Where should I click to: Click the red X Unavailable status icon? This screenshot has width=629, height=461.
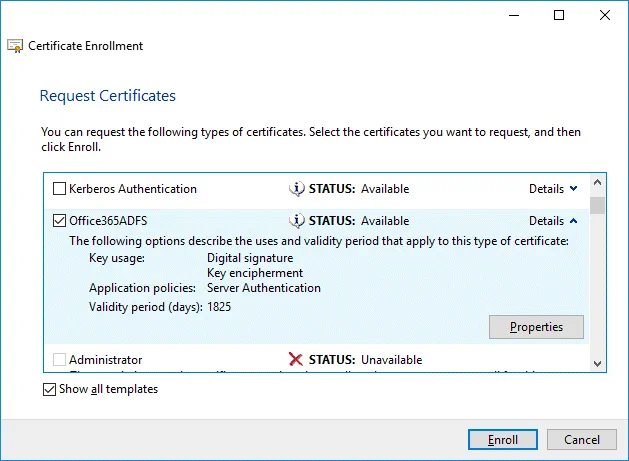click(296, 360)
